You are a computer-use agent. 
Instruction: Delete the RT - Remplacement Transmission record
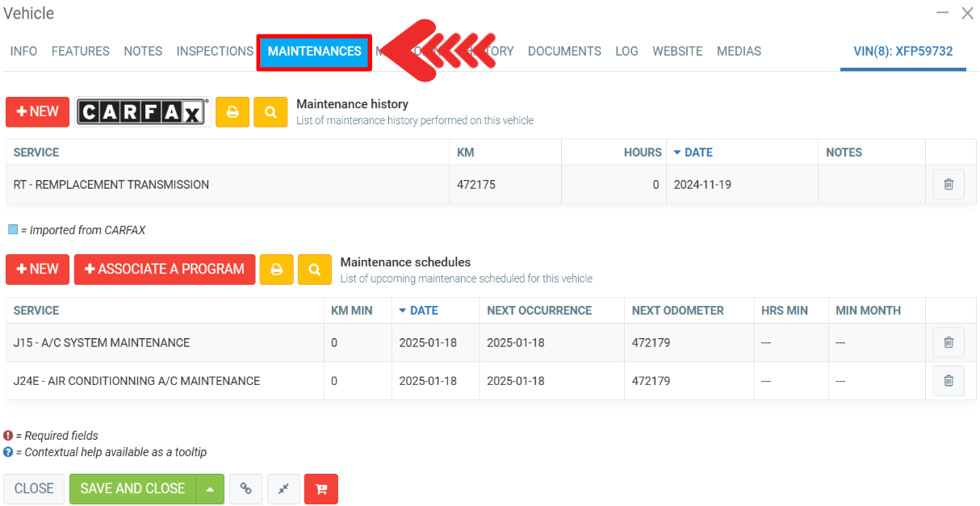coord(949,185)
